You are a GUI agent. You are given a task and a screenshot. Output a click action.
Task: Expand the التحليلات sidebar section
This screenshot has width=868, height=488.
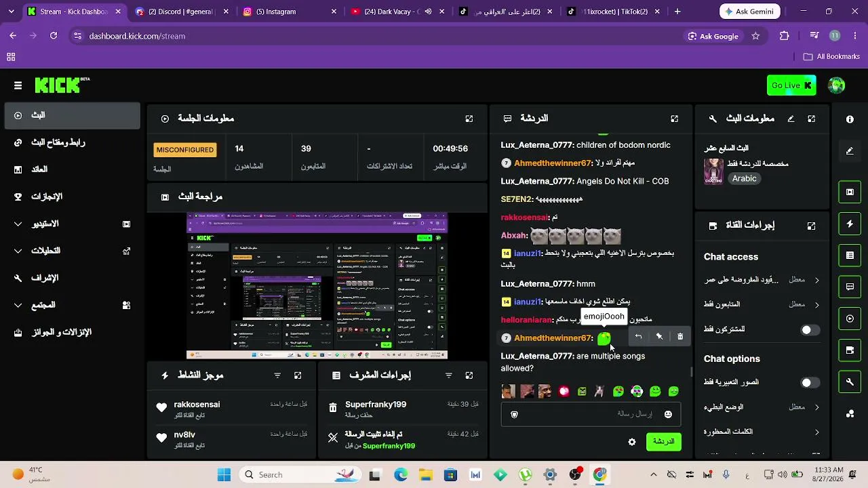(x=72, y=251)
